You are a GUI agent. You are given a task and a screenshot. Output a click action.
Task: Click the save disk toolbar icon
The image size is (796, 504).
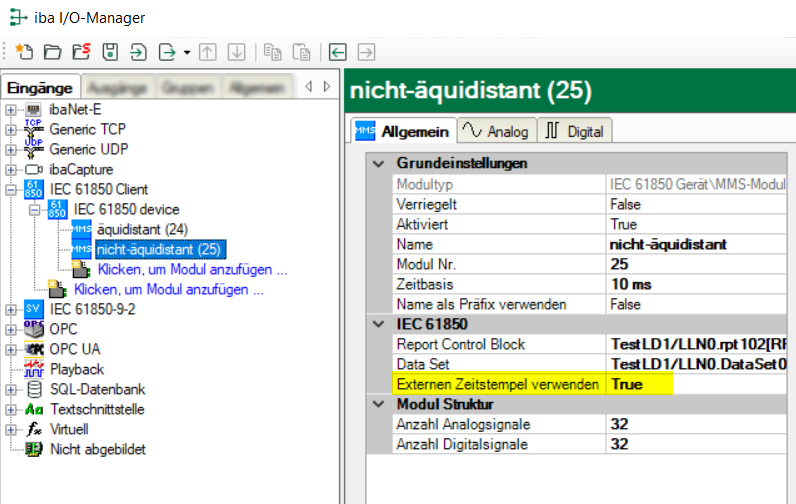(x=110, y=51)
